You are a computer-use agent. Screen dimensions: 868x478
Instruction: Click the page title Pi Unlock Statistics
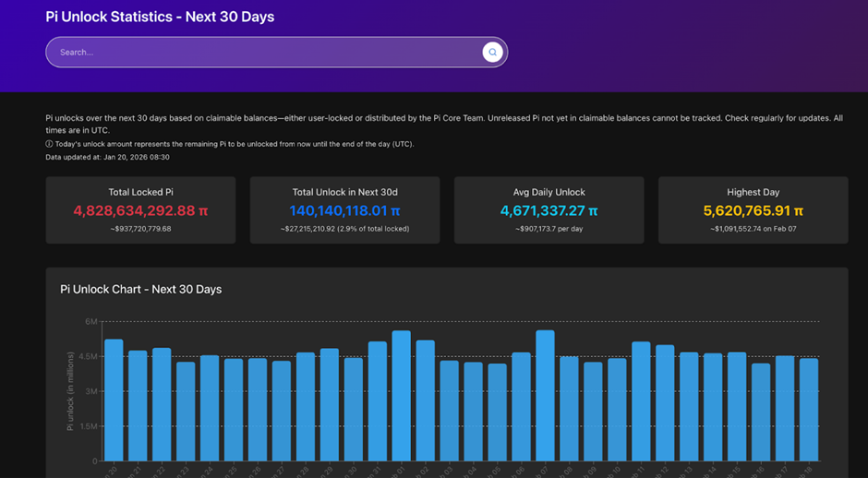(x=160, y=17)
